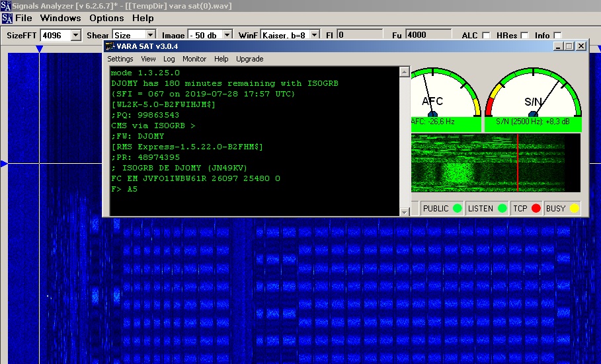
Task: Expand the SizeFFT 4096 dropdown
Action: [76, 35]
